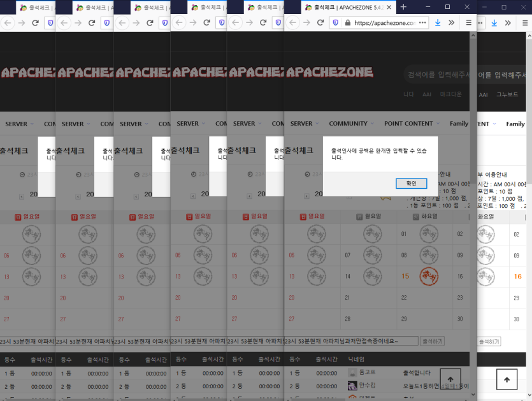Click the Forward arrow in the front window

point(306,22)
